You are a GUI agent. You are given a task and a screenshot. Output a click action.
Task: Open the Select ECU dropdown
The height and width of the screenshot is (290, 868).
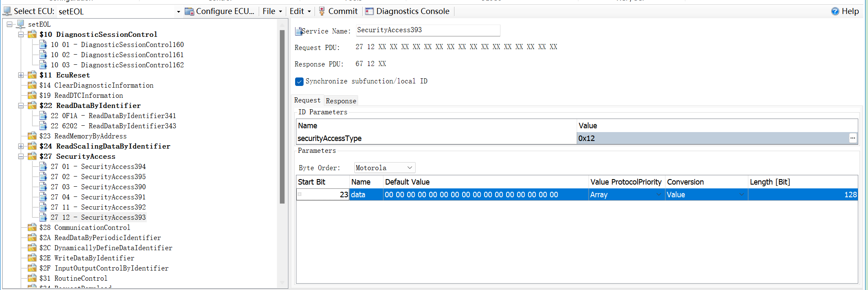178,12
